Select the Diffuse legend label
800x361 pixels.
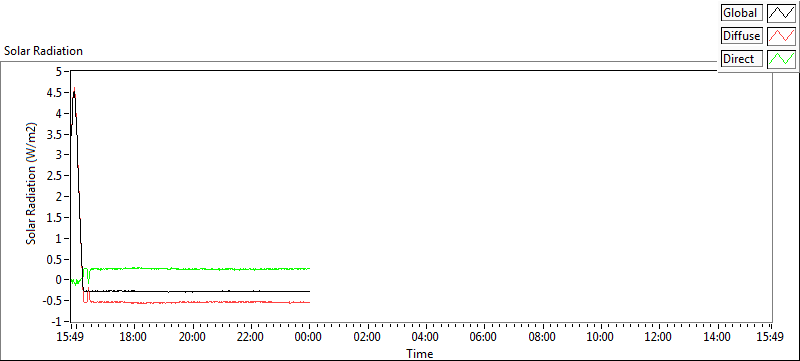point(742,36)
